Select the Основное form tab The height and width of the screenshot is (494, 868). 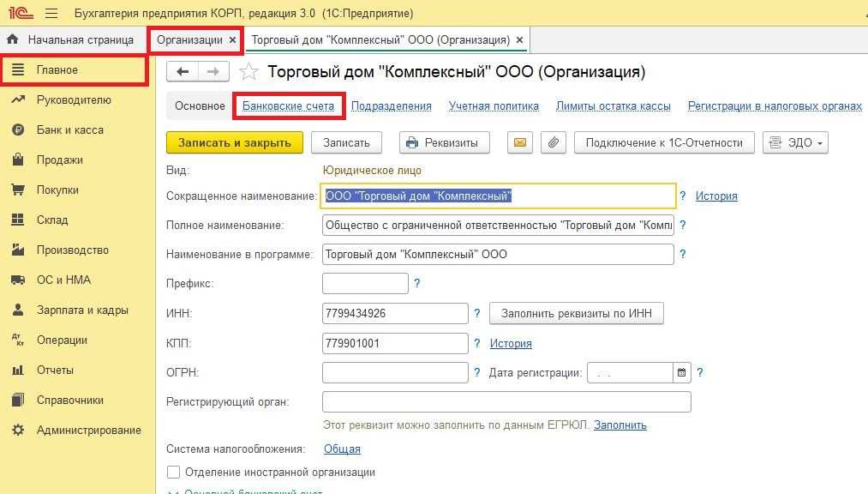200,105
